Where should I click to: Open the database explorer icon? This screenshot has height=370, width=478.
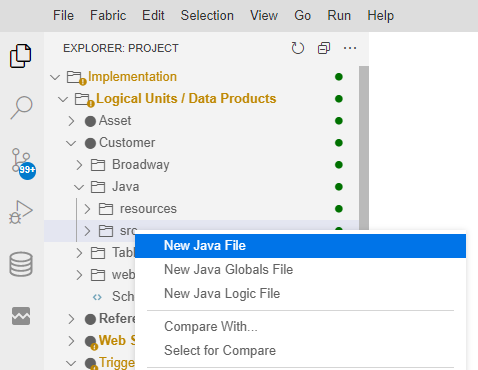click(x=21, y=264)
